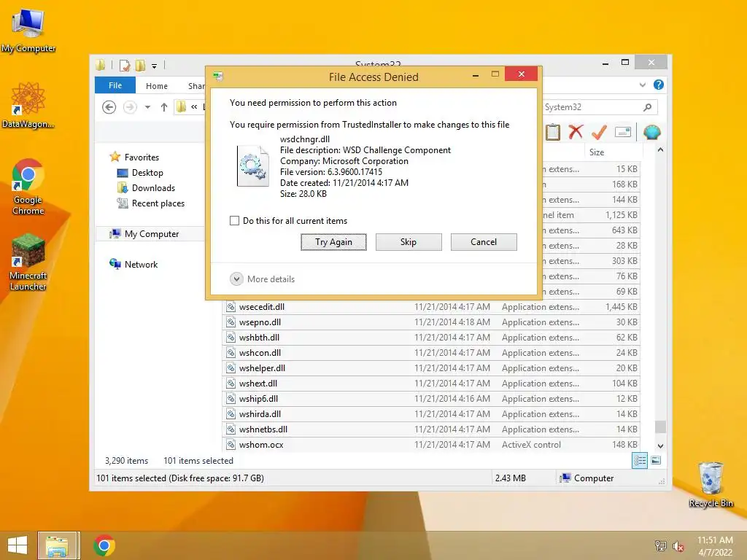
Task: Switch to Large icons view
Action: (656, 460)
